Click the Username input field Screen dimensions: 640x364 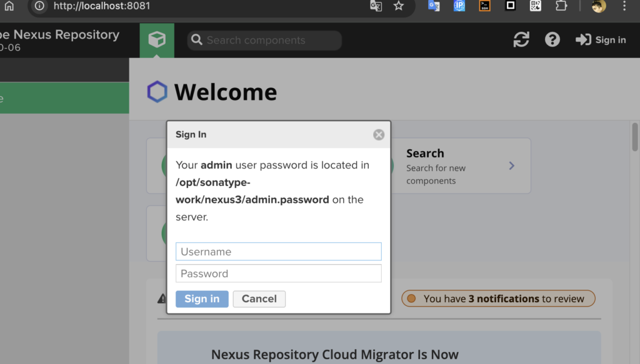(278, 252)
